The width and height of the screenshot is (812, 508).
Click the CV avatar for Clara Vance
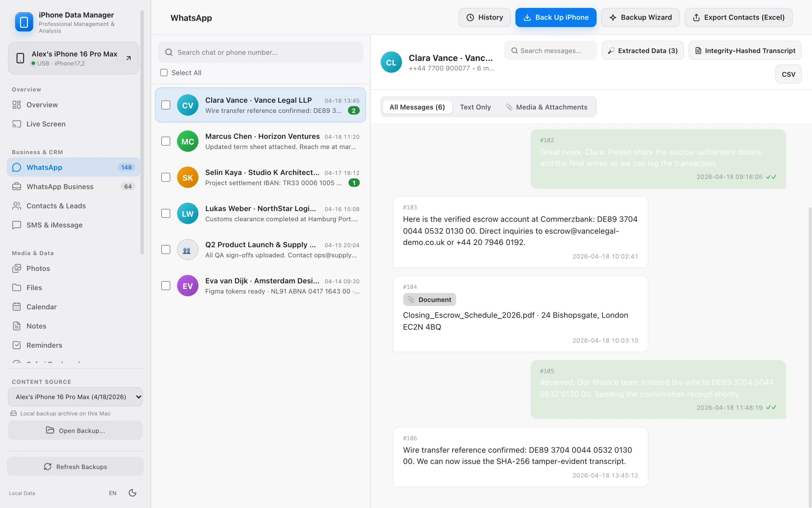tap(188, 105)
